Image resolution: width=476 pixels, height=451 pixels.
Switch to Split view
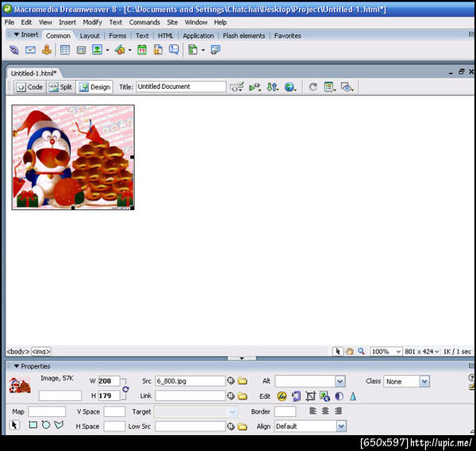point(61,87)
